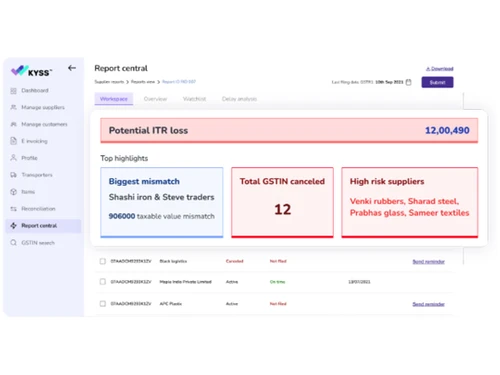Click the Shashi iron & Steve traders text
The image size is (500, 375).
(162, 197)
